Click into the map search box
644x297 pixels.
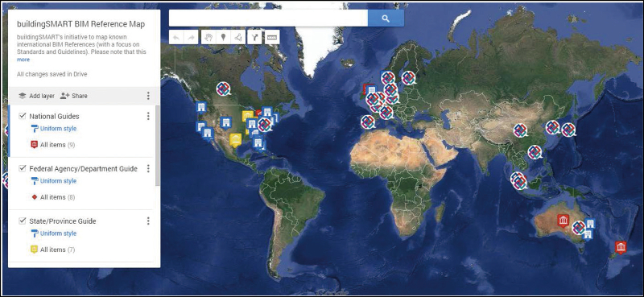coord(268,19)
